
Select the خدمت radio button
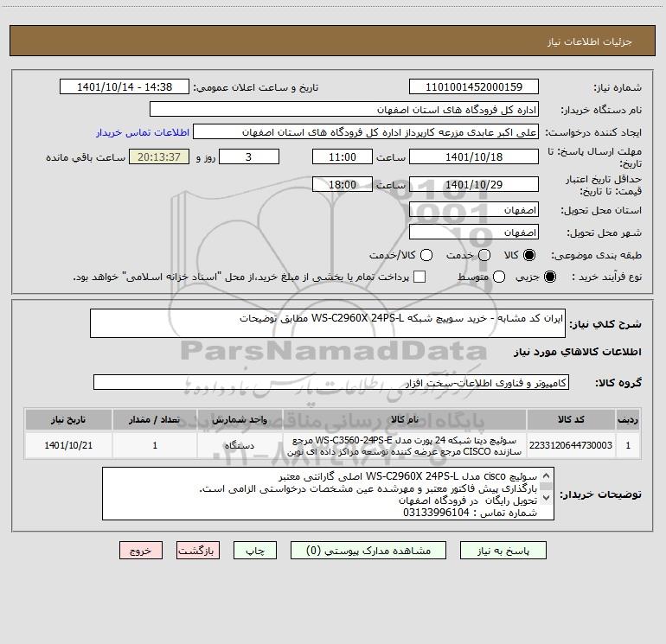484,255
